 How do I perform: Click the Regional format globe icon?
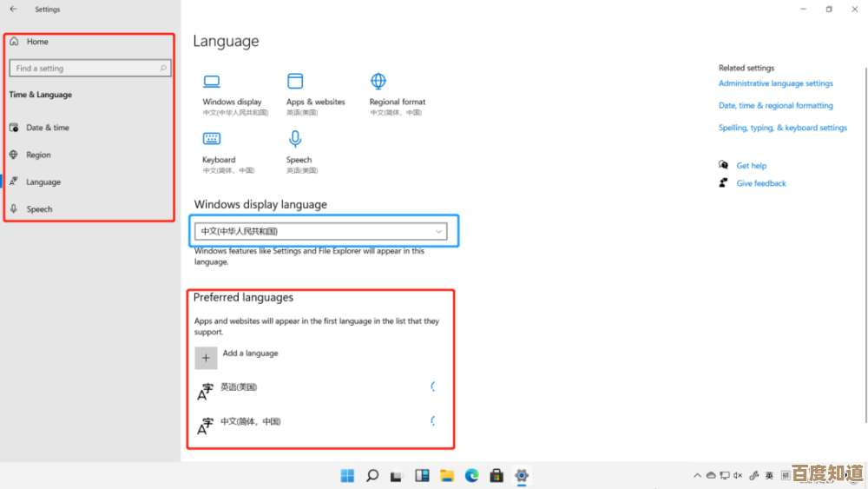point(378,82)
